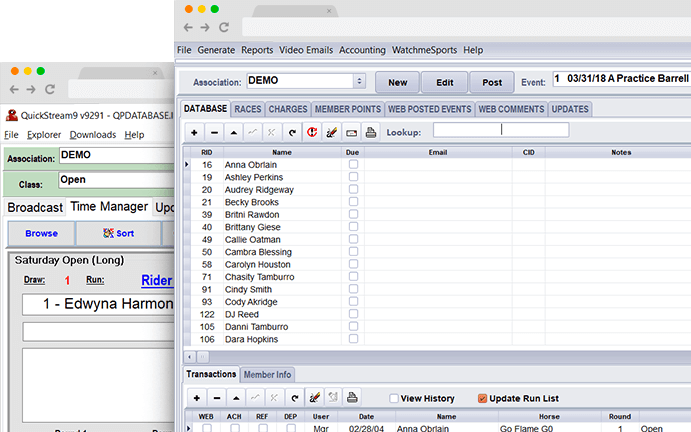
Task: Print the member Database list
Action: (x=371, y=132)
